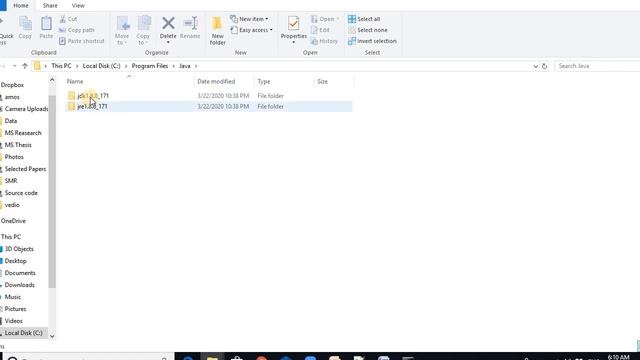Navigate to Local Disk (C:) breadcrumb
The image size is (640, 360).
click(101, 66)
